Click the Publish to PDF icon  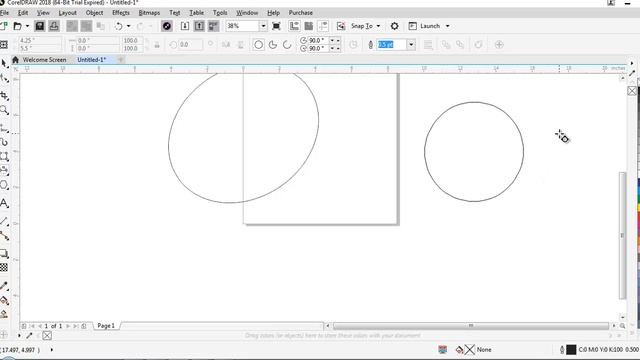click(213, 26)
